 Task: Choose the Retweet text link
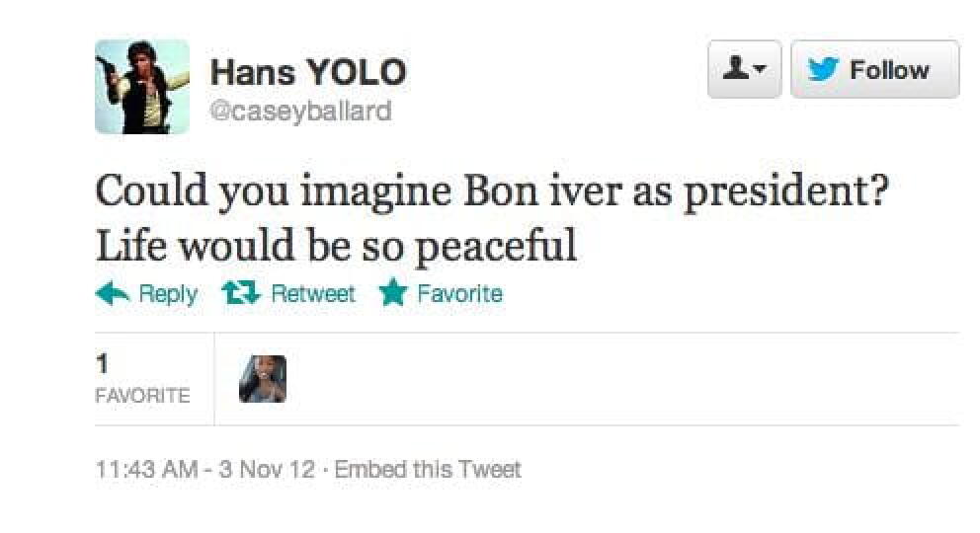tap(312, 294)
